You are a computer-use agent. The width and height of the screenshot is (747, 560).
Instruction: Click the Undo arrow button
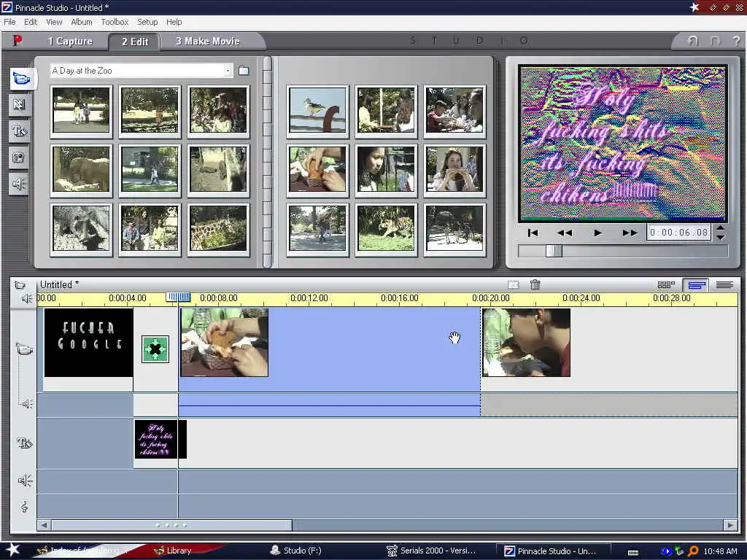[693, 41]
